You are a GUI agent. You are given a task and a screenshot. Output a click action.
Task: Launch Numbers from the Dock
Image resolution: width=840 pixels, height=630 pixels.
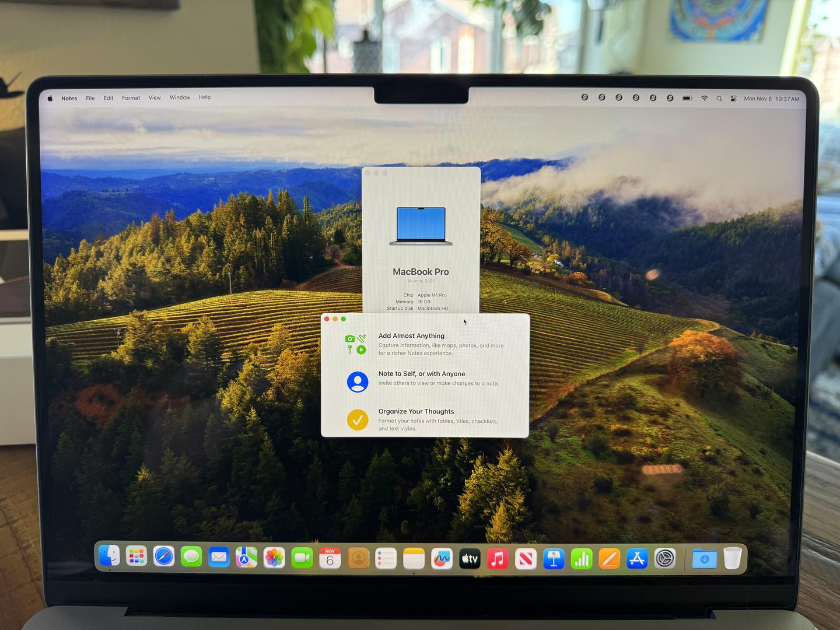click(582, 559)
